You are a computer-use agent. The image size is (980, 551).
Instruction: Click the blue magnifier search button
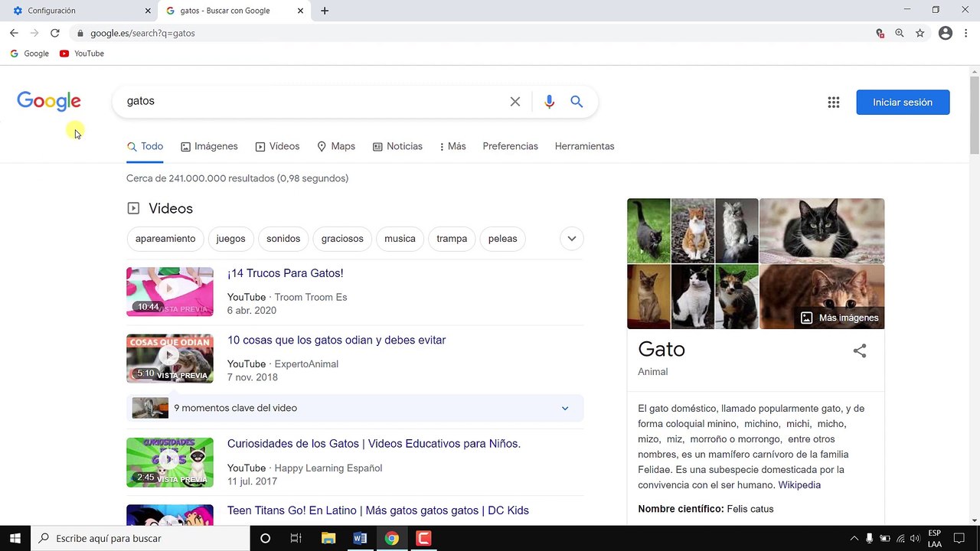click(x=577, y=102)
